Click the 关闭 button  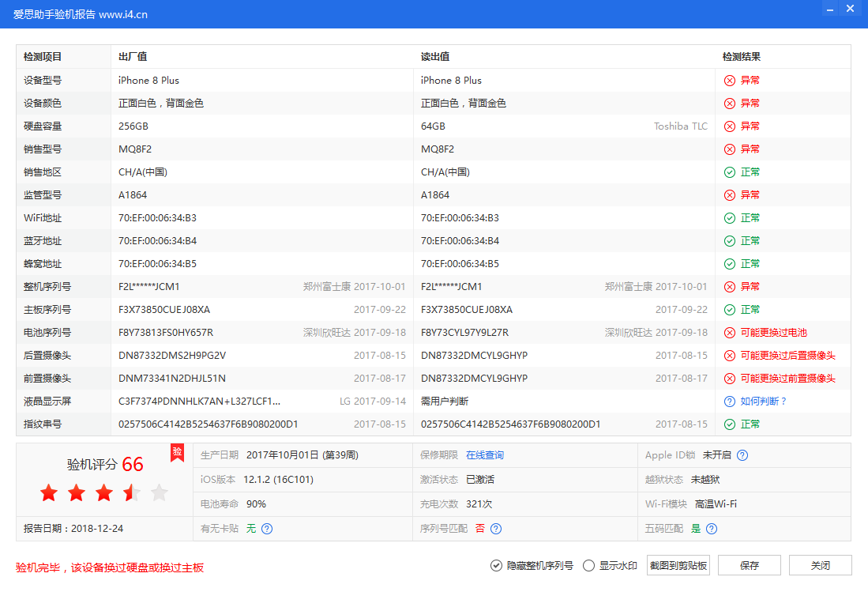[819, 565]
